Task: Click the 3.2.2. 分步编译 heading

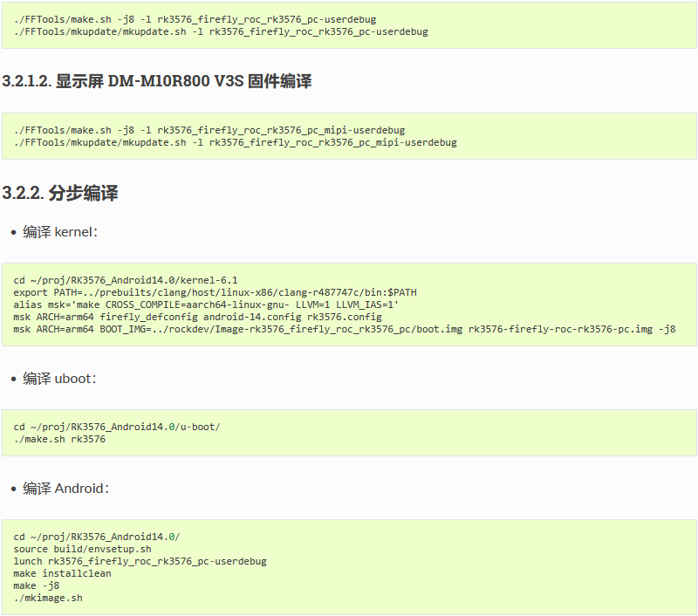Action: click(x=60, y=193)
